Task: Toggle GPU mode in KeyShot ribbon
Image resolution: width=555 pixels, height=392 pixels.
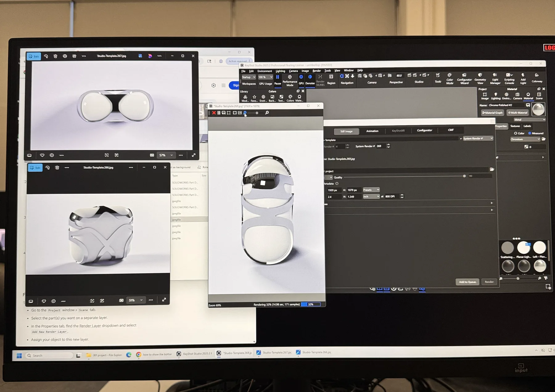Action: point(301,80)
